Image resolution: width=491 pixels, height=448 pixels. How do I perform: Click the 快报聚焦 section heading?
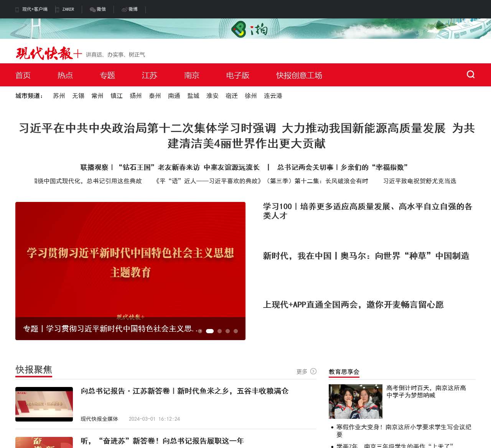click(34, 370)
